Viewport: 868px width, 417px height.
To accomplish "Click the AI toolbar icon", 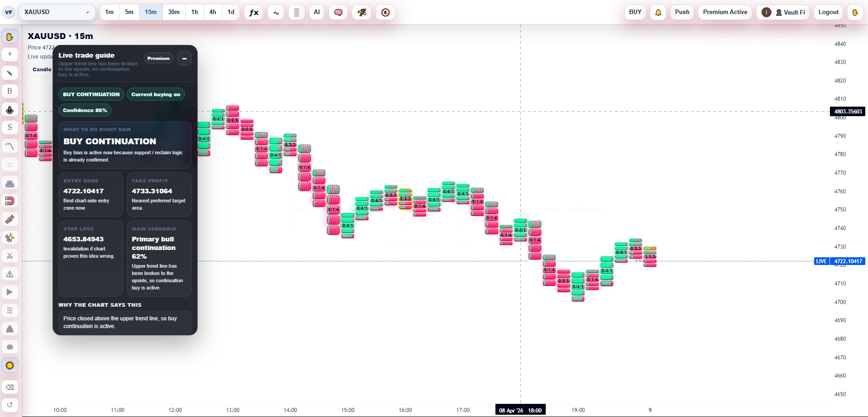I will tap(317, 12).
